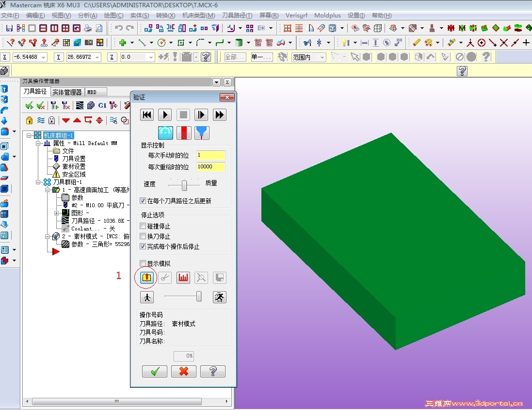Open the Verisurf menu
The image size is (532, 410).
(x=296, y=15)
